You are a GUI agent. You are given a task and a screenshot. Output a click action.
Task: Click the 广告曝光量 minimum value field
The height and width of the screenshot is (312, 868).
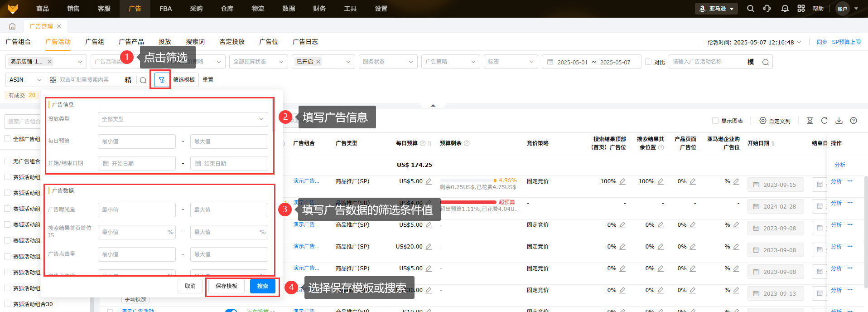point(136,210)
